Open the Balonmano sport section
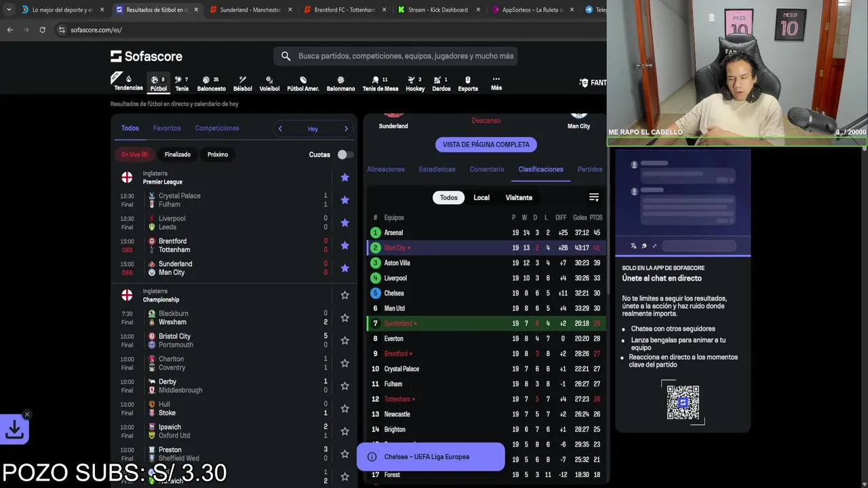 (x=340, y=83)
